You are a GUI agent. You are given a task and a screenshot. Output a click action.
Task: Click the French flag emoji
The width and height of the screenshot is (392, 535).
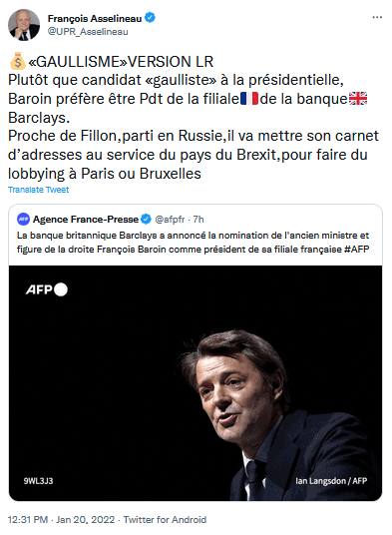[x=249, y=99]
